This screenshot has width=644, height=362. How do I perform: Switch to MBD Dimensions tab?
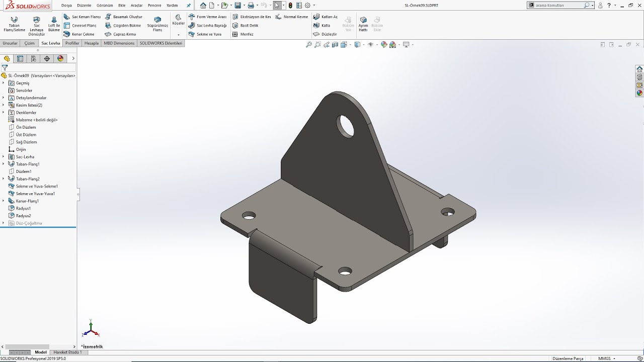tap(119, 43)
